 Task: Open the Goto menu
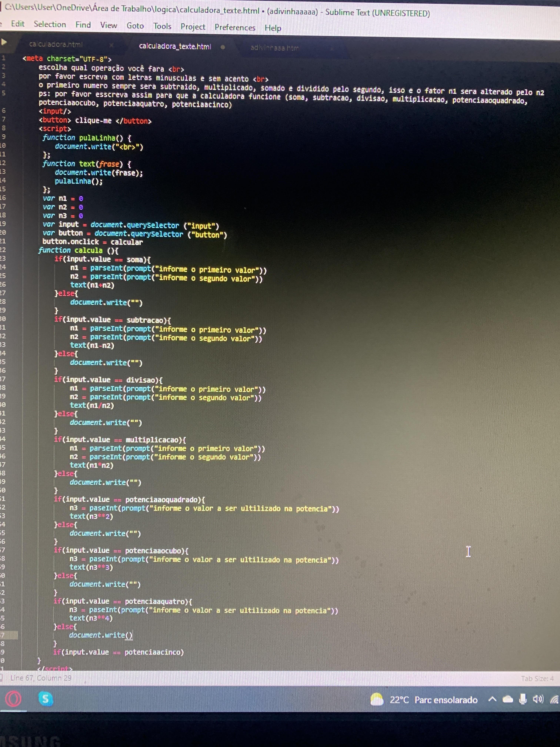(135, 26)
